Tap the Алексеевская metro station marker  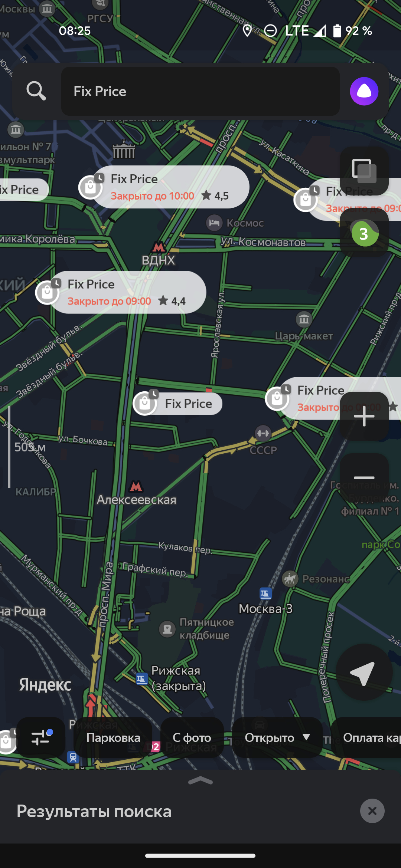tap(136, 486)
